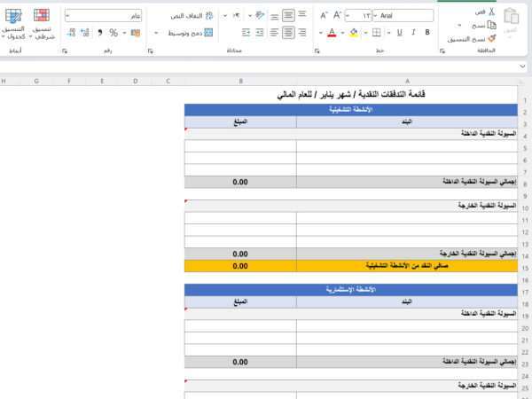
Task: Toggle top vertical alignment
Action: [x=302, y=14]
